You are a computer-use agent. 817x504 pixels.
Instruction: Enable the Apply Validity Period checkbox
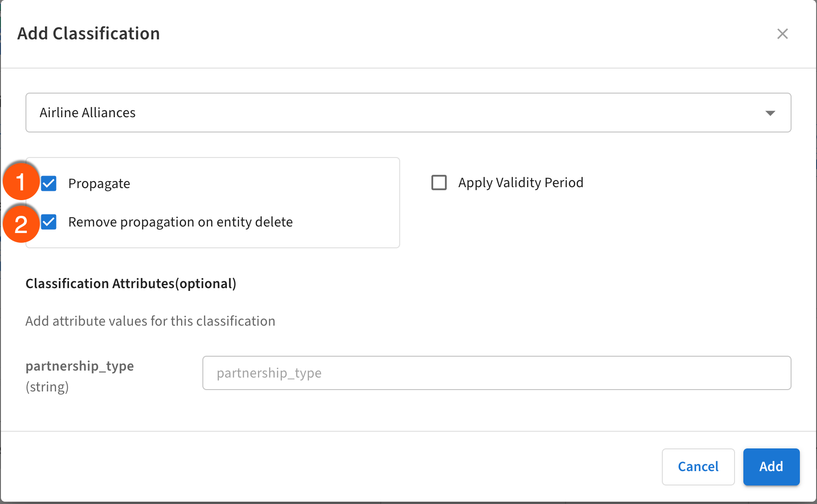point(439,183)
